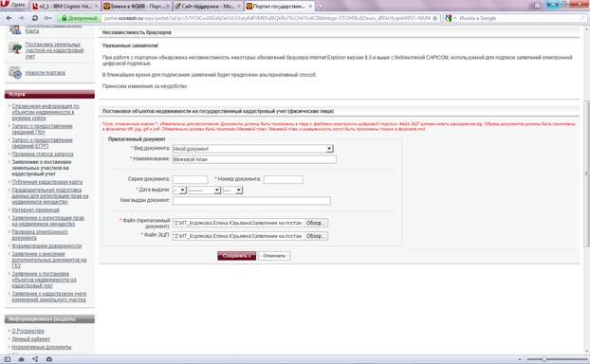The height and width of the screenshot is (364, 590).
Task: Click the bold Заявление о постановке земельных участков item
Action: [42, 168]
